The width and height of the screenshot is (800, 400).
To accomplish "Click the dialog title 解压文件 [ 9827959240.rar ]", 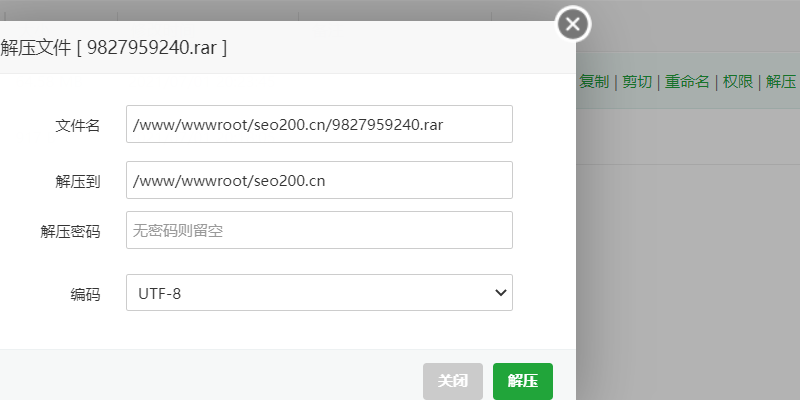I will pyautogui.click(x=113, y=47).
